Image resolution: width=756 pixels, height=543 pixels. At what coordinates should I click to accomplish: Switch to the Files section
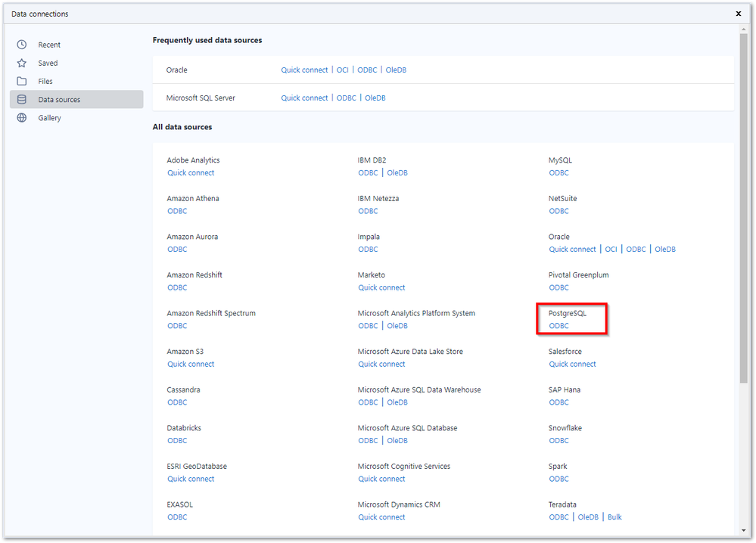click(x=45, y=81)
